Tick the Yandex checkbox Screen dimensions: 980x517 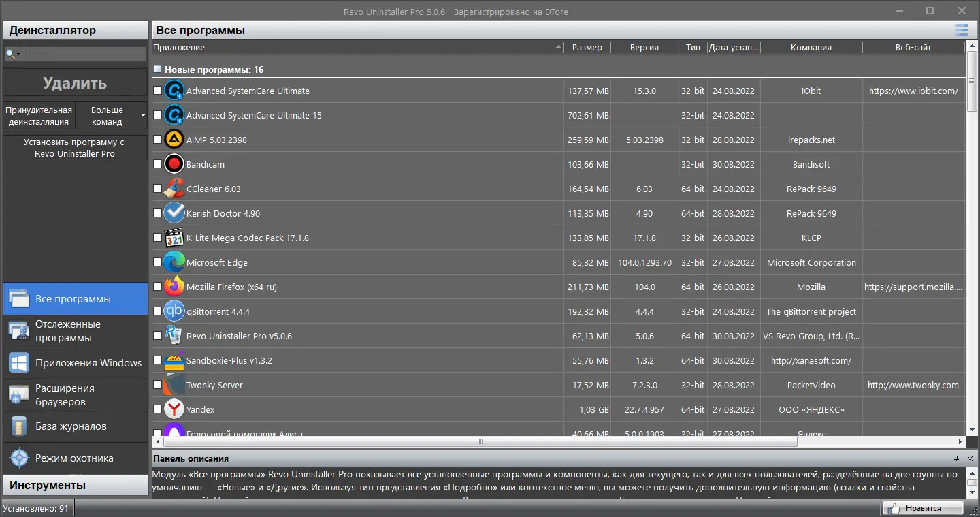click(x=158, y=409)
